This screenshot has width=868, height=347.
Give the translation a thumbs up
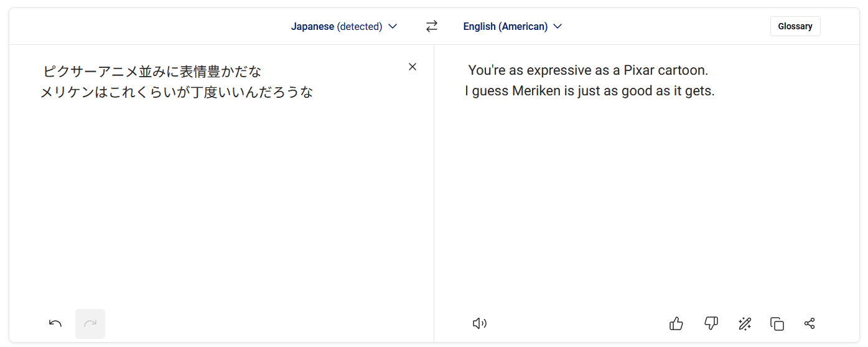pyautogui.click(x=676, y=323)
